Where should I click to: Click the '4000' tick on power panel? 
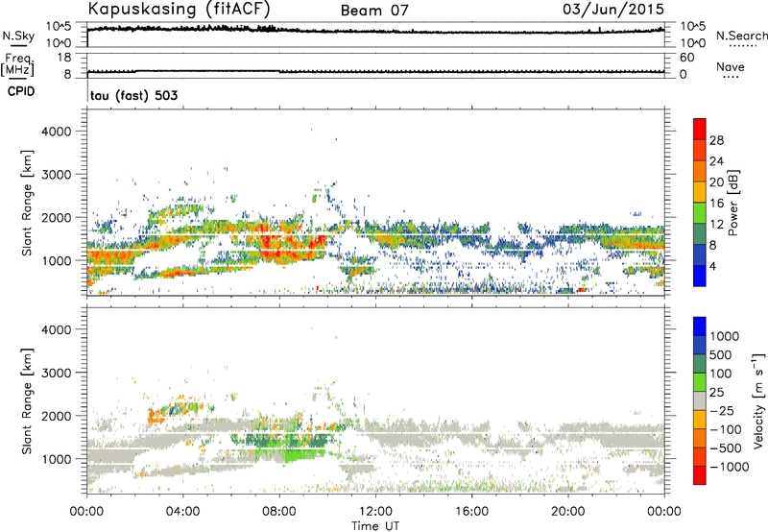tap(56, 132)
